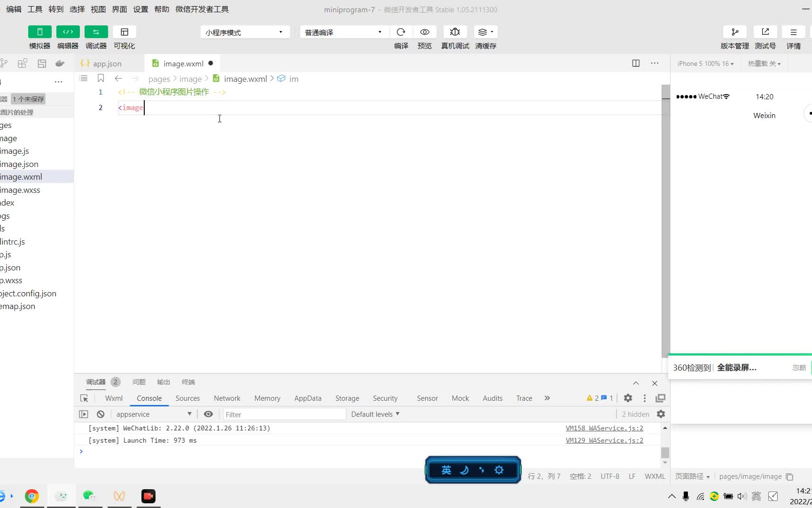Open the VM158 WAService.js:2 link
This screenshot has width=812, height=508.
(604, 428)
